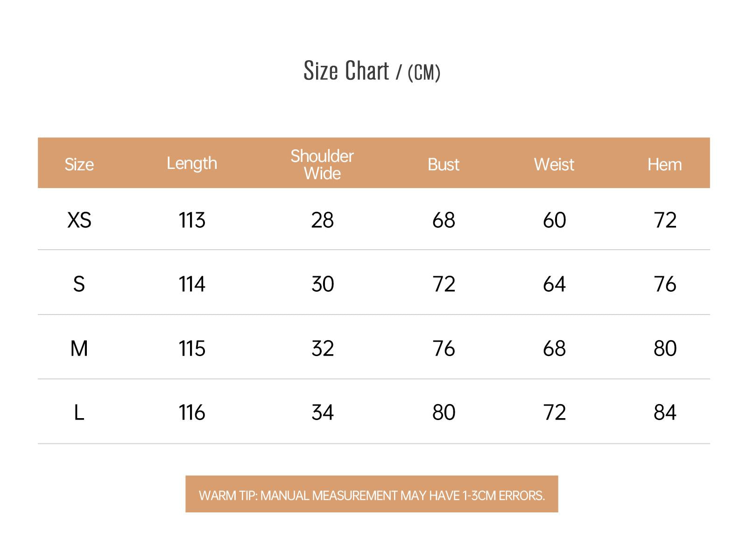
Task: Click the Length column header
Action: pos(192,164)
